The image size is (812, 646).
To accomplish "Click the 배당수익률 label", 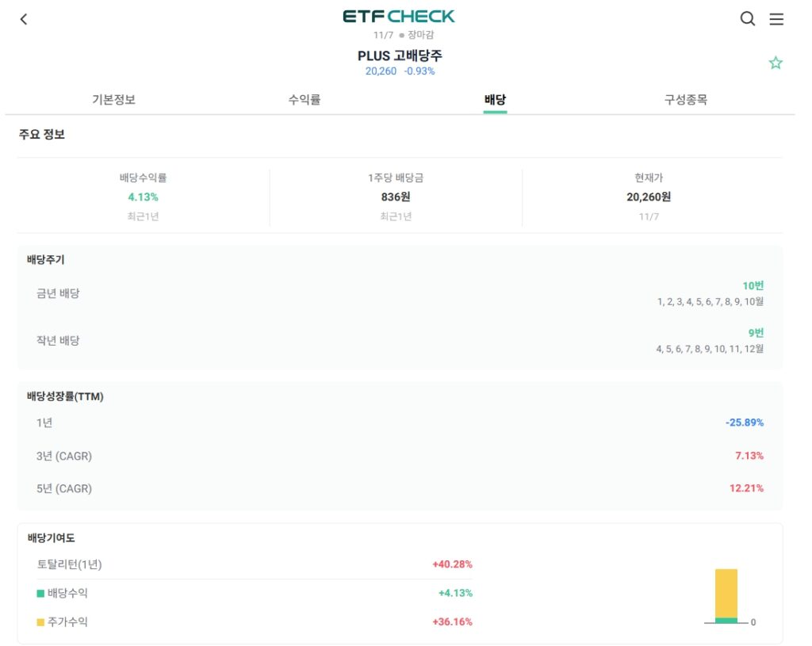I will coord(143,178).
